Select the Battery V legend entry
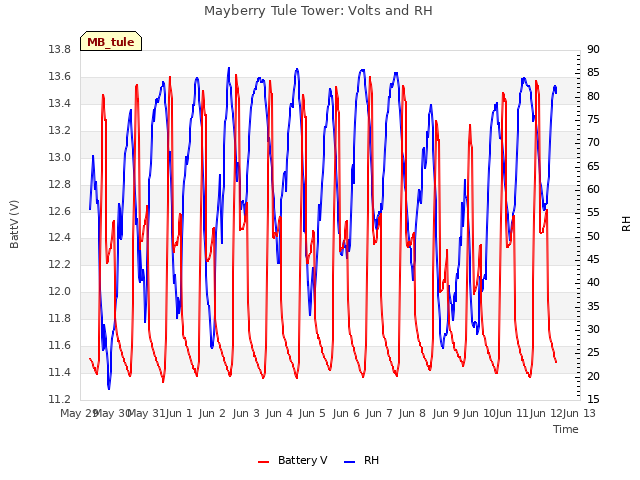Viewport: 640px width, 480px height. (293, 460)
